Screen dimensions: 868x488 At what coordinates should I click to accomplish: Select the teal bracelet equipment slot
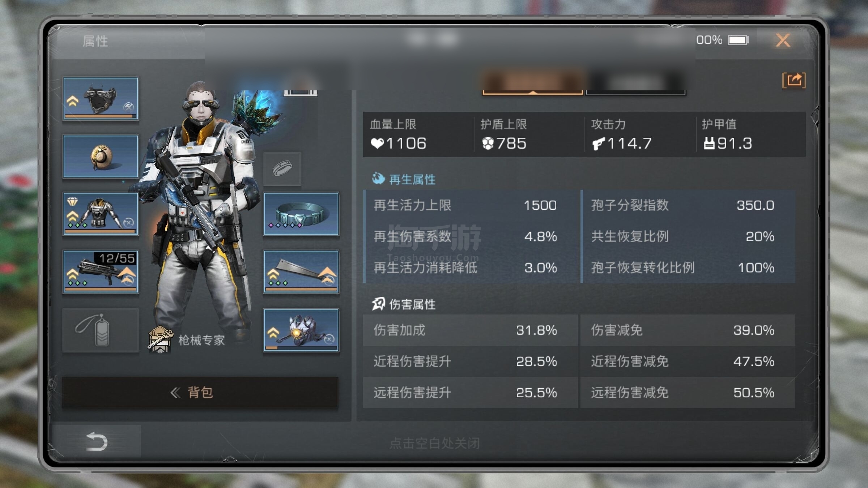tap(301, 214)
